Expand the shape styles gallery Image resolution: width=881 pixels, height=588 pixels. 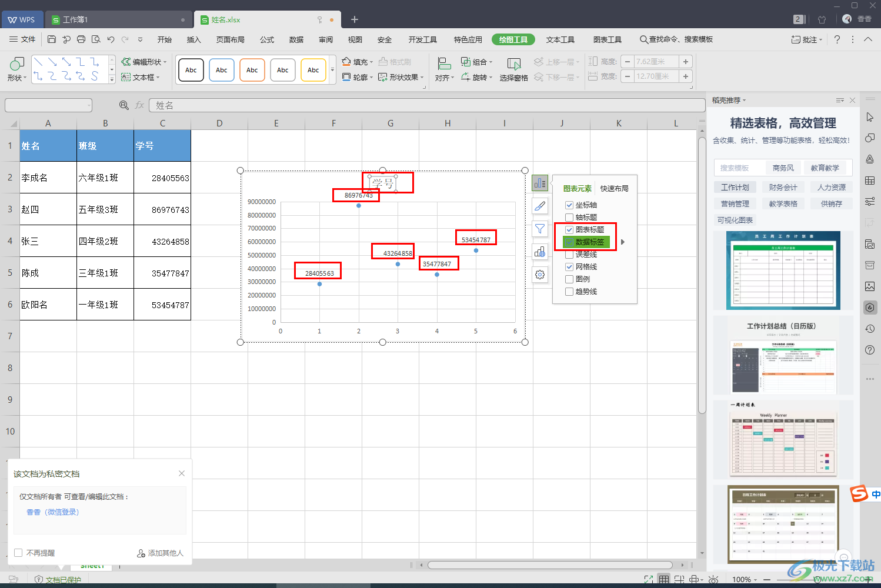tap(332, 70)
